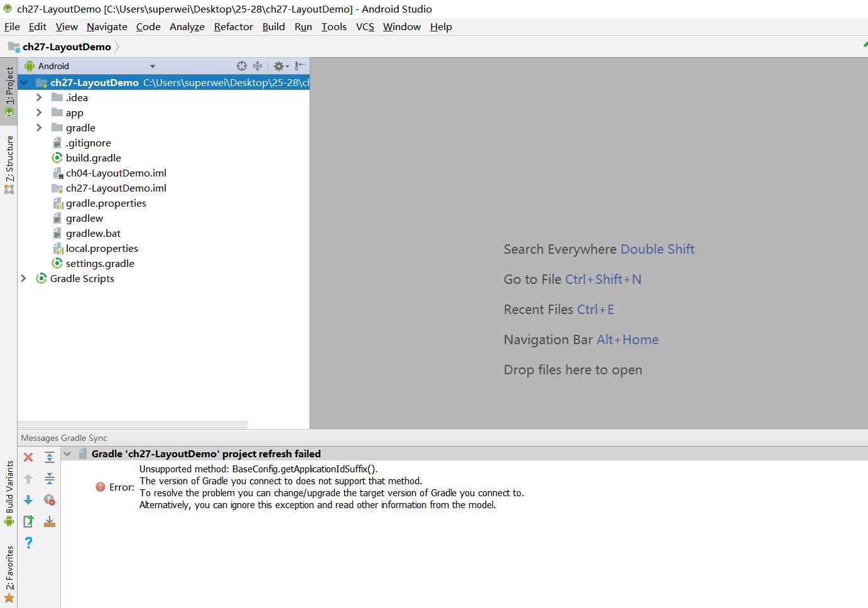This screenshot has width=868, height=608.
Task: Open the Refactor menu
Action: (x=234, y=26)
